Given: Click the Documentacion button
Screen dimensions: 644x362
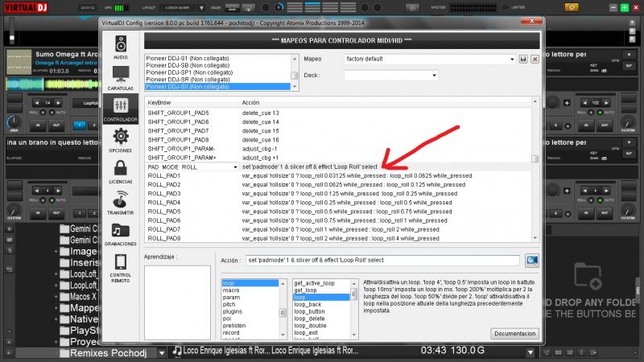Looking at the screenshot, I should 514,333.
